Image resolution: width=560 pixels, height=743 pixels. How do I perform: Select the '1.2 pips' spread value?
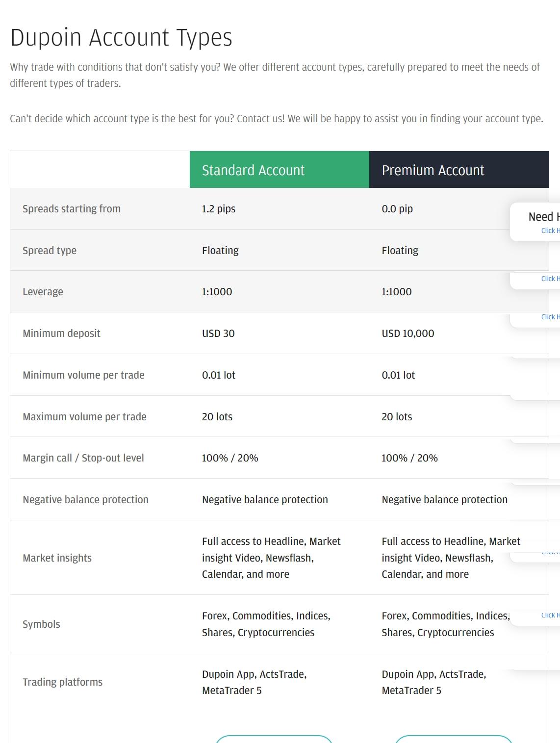(219, 209)
